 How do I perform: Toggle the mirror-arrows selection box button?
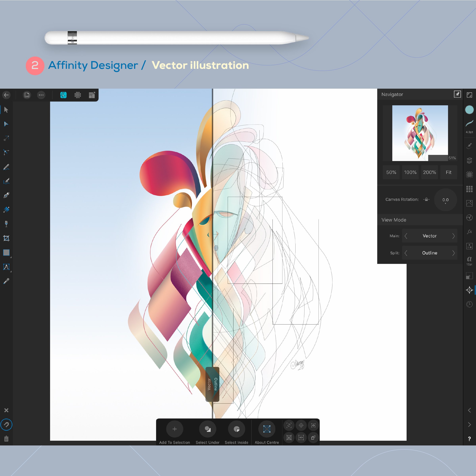pos(313,425)
